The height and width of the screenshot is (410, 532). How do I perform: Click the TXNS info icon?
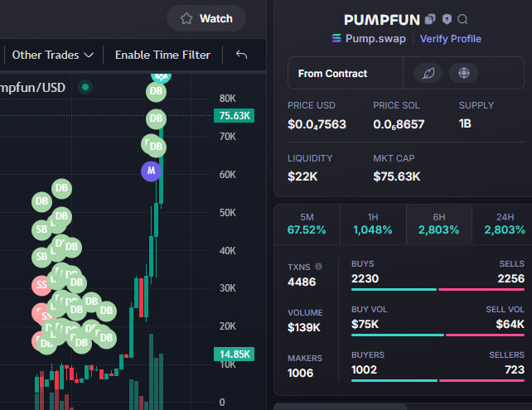318,266
